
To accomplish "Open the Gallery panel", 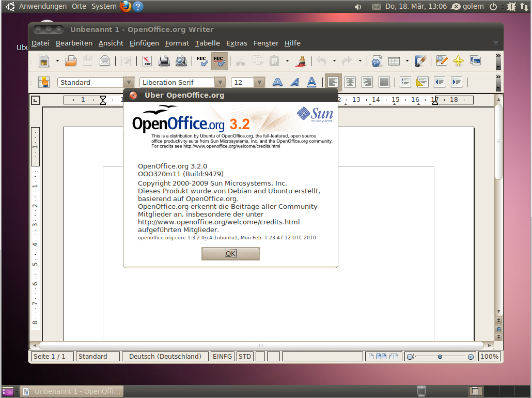I will coord(476,61).
